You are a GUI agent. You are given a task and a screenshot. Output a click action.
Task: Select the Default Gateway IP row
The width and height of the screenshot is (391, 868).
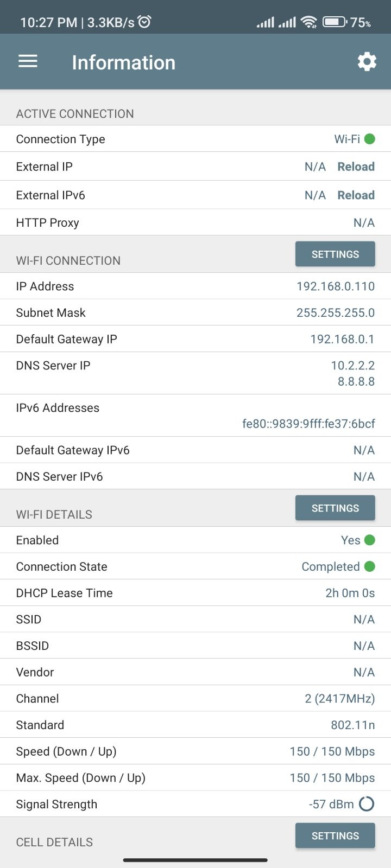(195, 339)
